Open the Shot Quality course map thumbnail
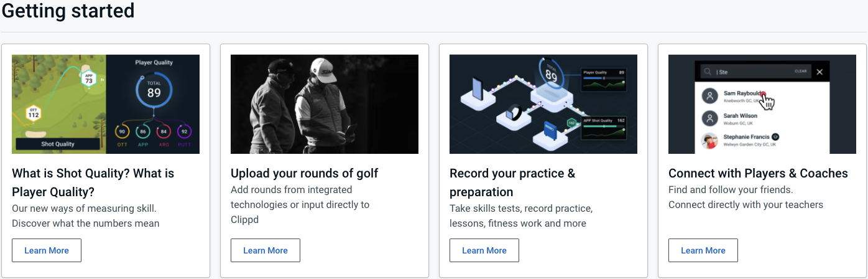Image resolution: width=868 pixels, height=279 pixels. [x=59, y=104]
